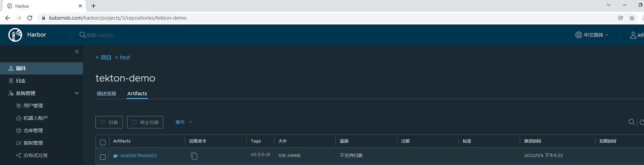Click the Tags column header

point(256,141)
